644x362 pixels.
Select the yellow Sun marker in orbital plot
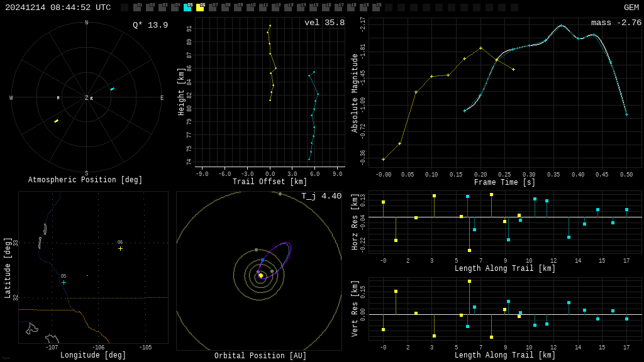(x=260, y=275)
